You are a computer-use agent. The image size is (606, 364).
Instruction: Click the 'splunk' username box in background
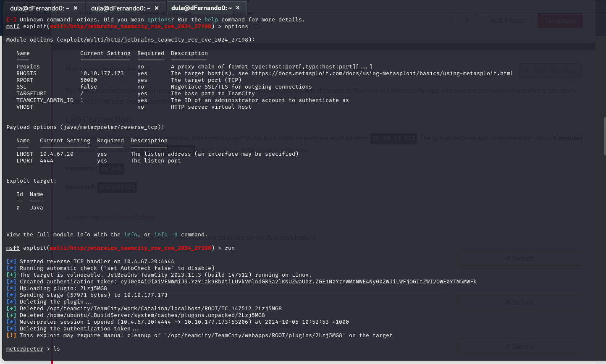[x=112, y=169]
